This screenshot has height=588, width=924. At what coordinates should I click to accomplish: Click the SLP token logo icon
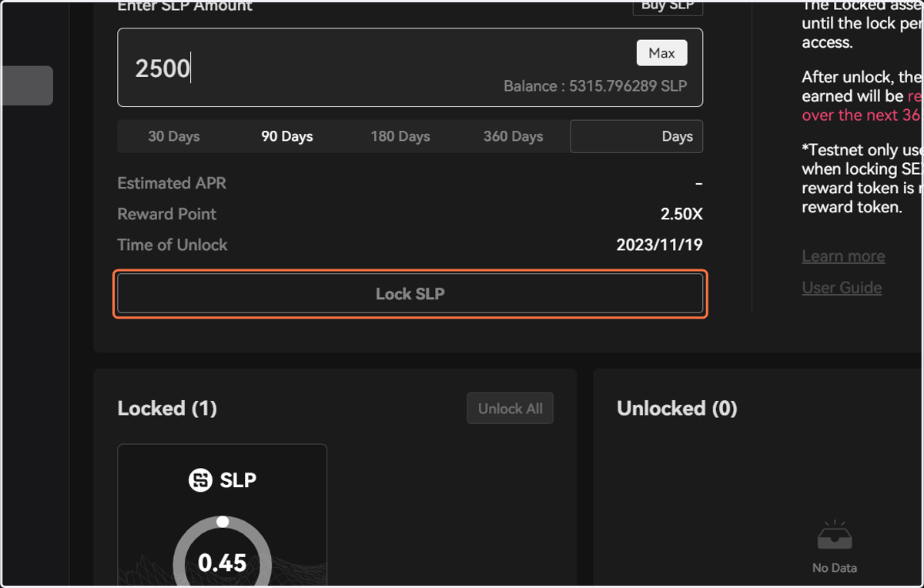click(x=201, y=480)
